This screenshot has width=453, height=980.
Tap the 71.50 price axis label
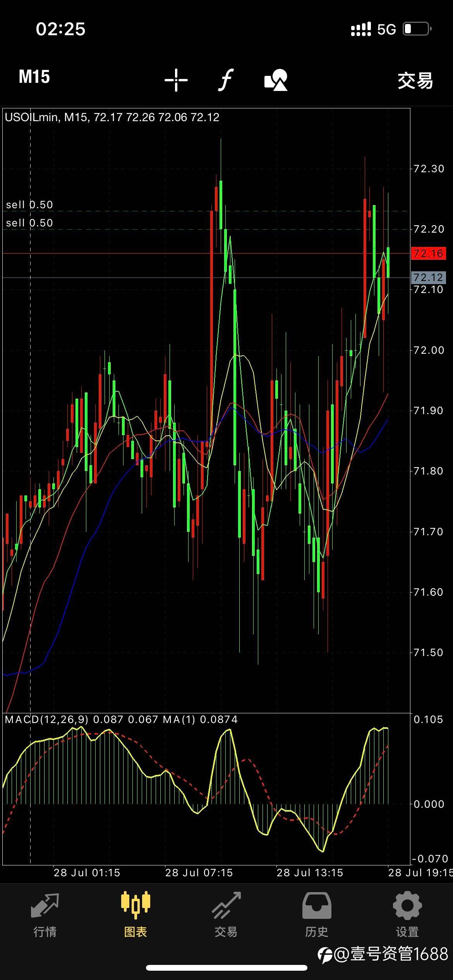click(428, 653)
